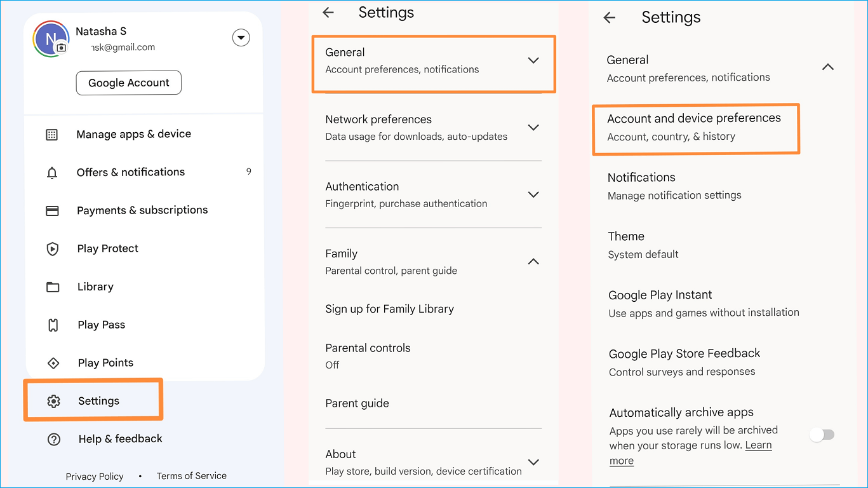Click the Offers & notifications bell icon
The width and height of the screenshot is (868, 488).
point(52,173)
